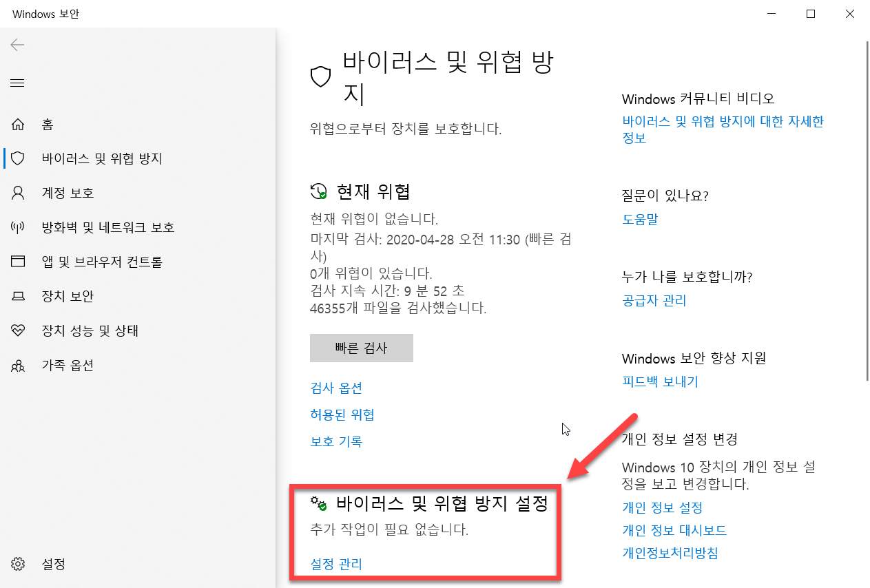Open 검사 옵션 link
This screenshot has height=588, width=870.
(336, 388)
